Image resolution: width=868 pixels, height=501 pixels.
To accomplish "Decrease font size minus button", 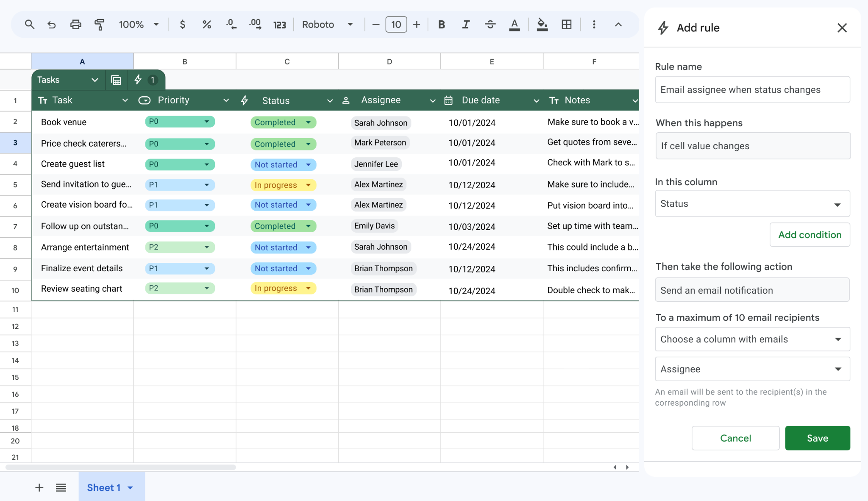I will [376, 25].
